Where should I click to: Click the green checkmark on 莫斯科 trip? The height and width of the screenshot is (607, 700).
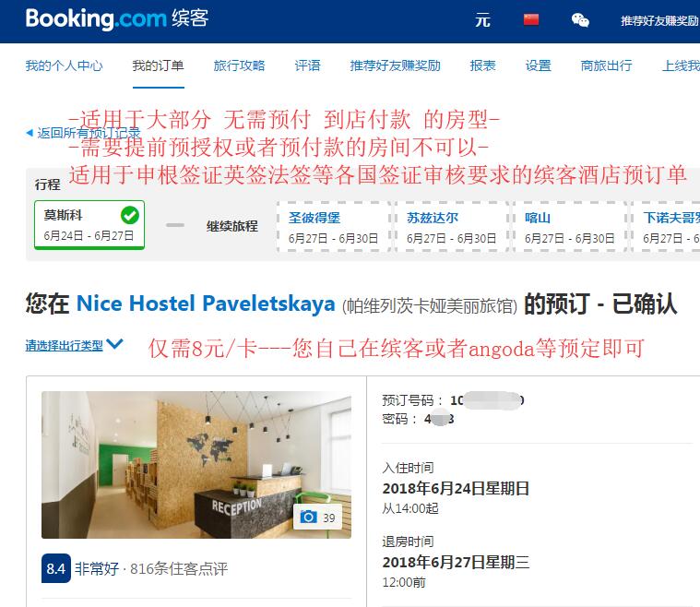[130, 215]
